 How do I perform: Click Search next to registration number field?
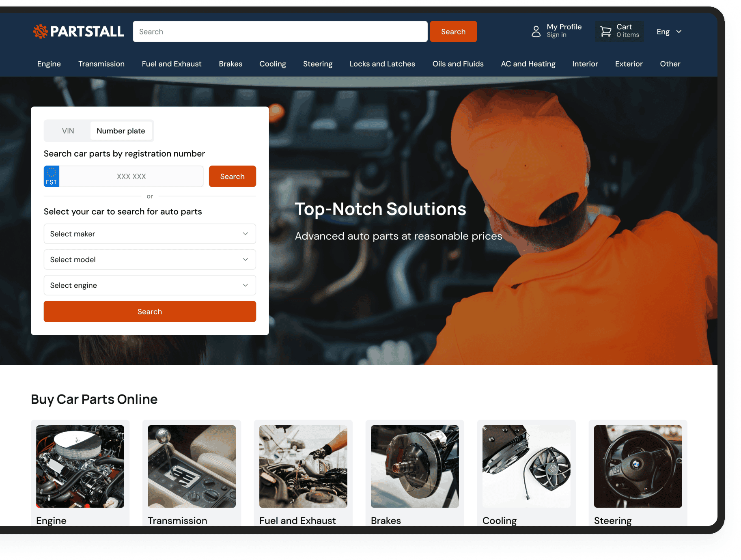click(x=233, y=176)
